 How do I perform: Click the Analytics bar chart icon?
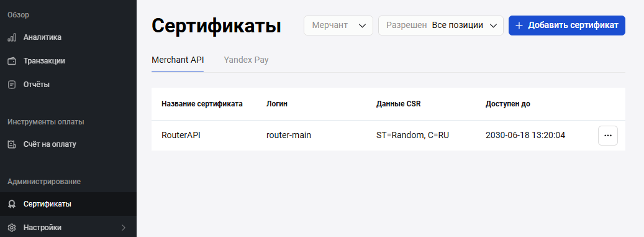click(12, 37)
